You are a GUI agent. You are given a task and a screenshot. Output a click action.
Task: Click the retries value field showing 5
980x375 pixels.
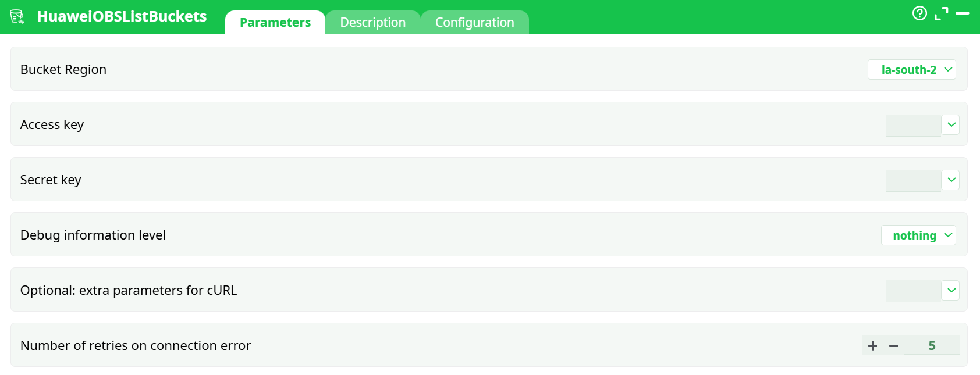933,345
